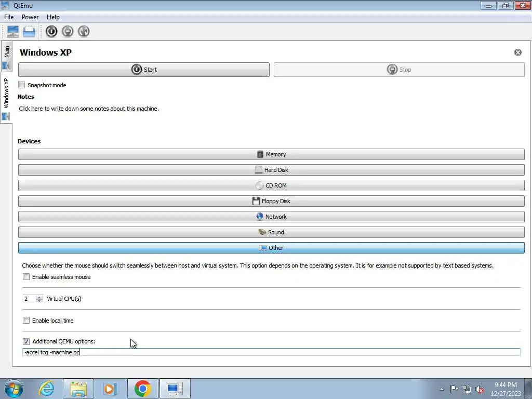Screen dimensions: 532x399
Task: Click the additional QEMU options text field
Action: click(x=271, y=352)
